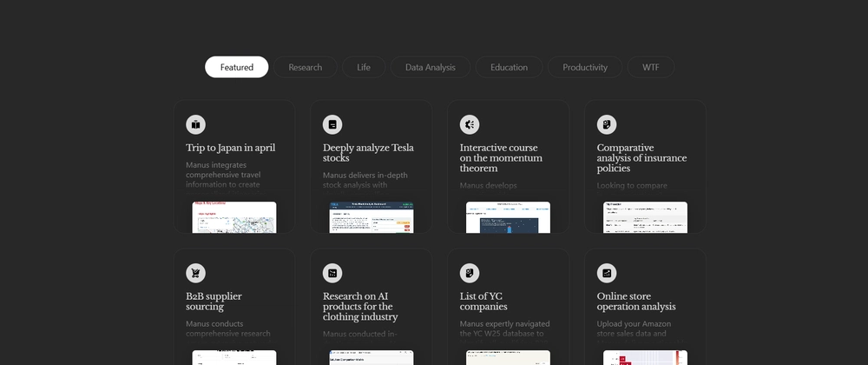The image size is (868, 365).
Task: Click the Tesla stocks card icon
Action: 332,124
